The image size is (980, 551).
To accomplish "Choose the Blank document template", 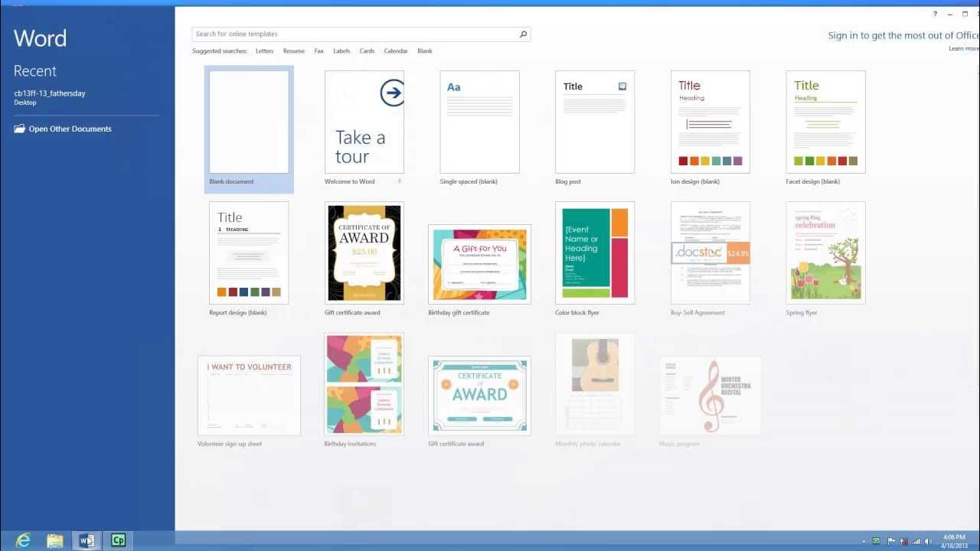I will click(249, 129).
